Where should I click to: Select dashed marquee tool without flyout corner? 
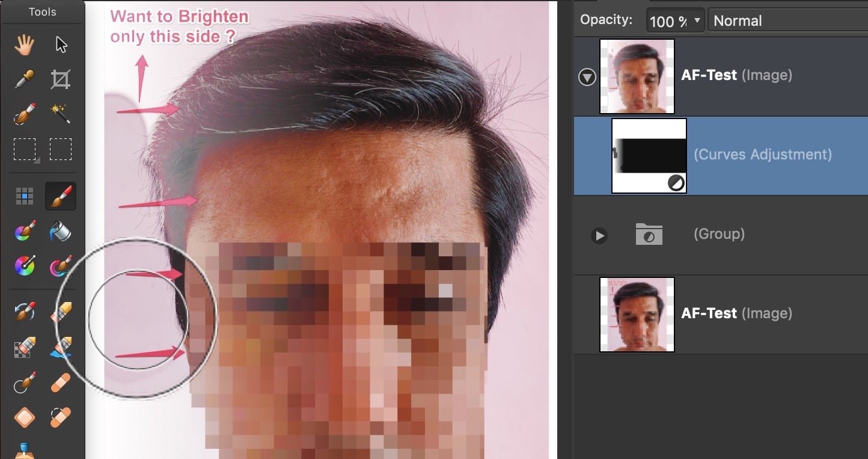pos(61,149)
